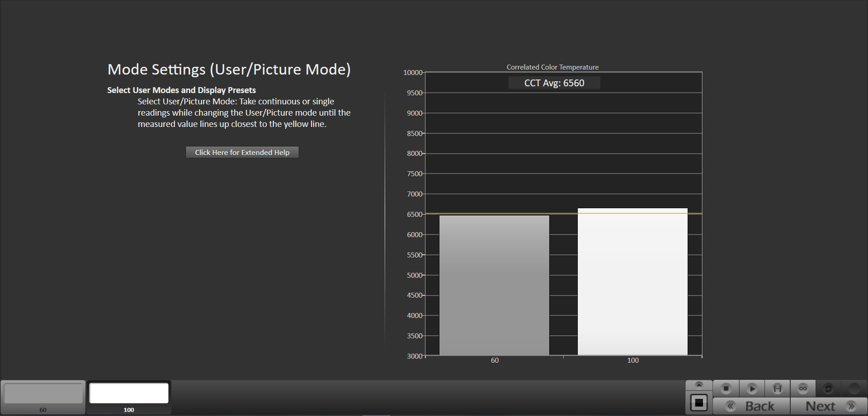Click the 60 x-axis label under chart
This screenshot has height=416, width=868.
click(495, 360)
